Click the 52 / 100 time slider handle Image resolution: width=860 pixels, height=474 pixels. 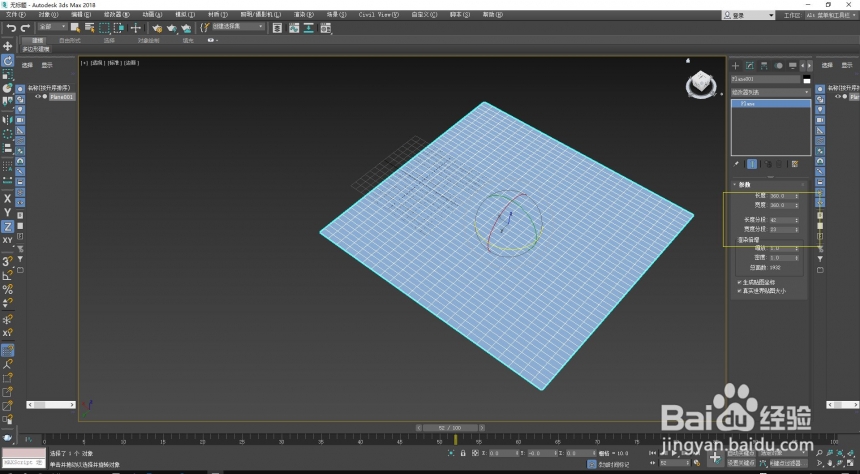click(x=449, y=427)
